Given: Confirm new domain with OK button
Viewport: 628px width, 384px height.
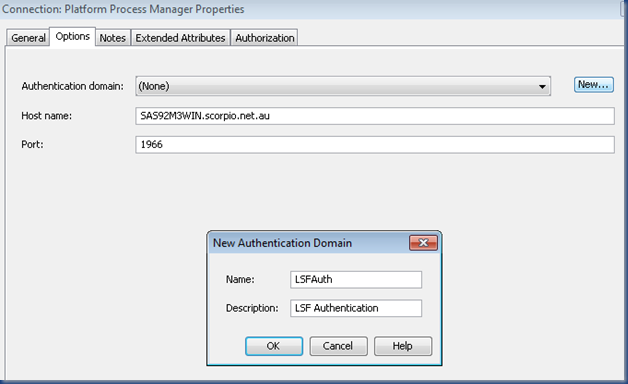Looking at the screenshot, I should [274, 346].
